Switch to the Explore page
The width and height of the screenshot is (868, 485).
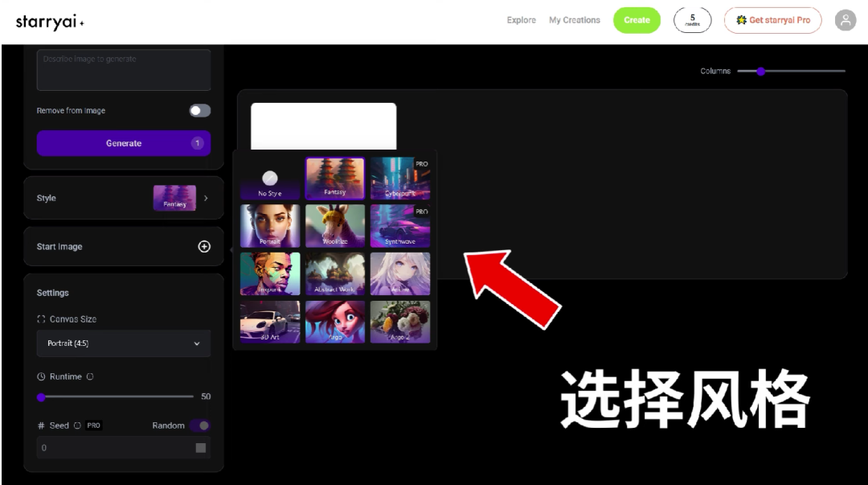[x=521, y=20]
